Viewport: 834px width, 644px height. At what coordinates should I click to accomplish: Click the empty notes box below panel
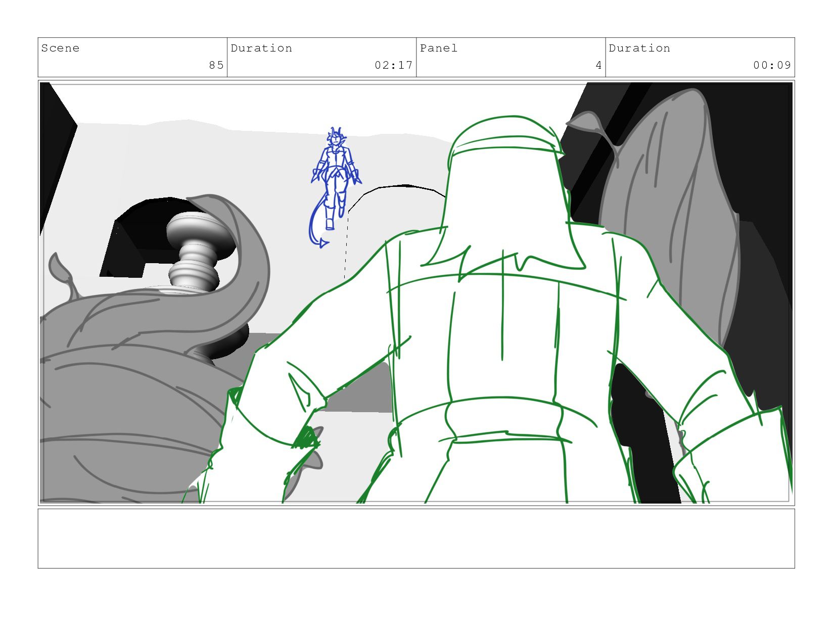click(x=416, y=538)
